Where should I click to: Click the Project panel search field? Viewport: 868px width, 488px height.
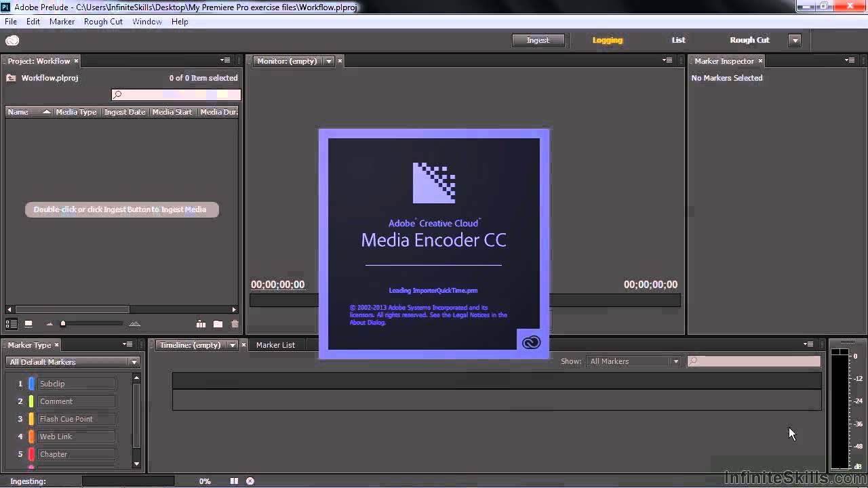pyautogui.click(x=176, y=95)
